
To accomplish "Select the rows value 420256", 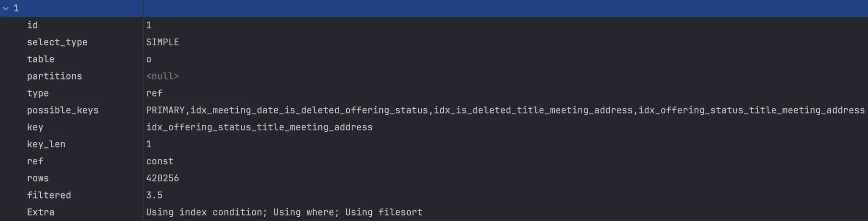I will 162,178.
